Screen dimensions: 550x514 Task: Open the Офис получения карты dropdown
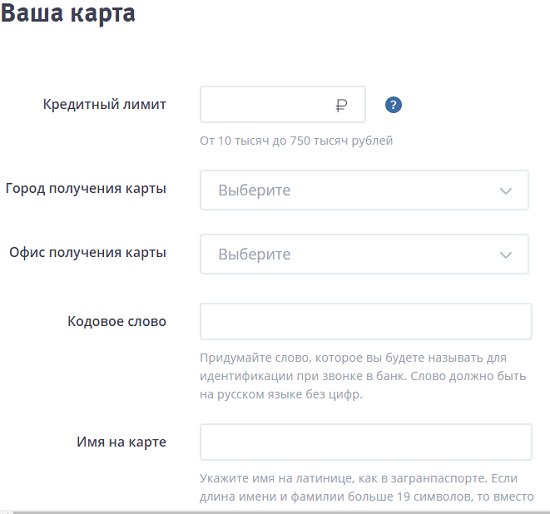[x=364, y=254]
